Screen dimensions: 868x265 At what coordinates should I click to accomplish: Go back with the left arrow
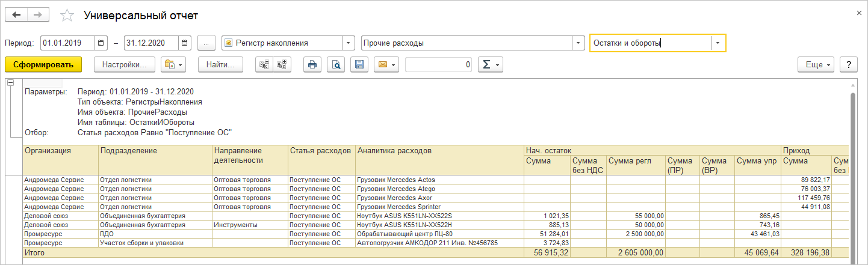(16, 15)
